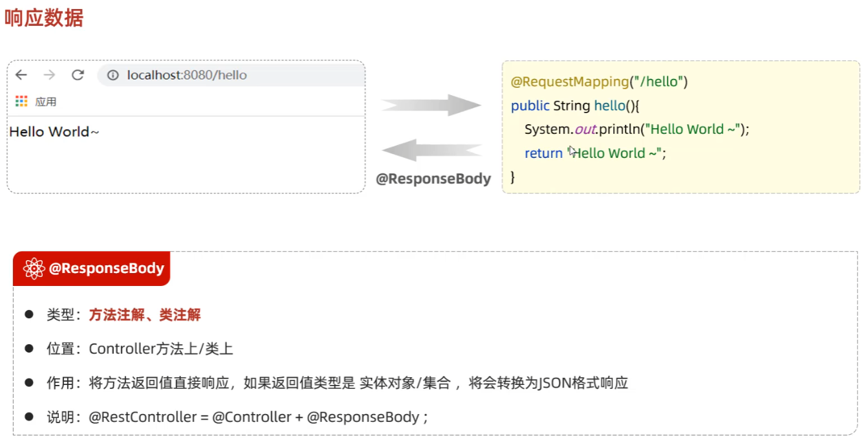The height and width of the screenshot is (438, 868).
Task: Click the gray right-pointing request arrow
Action: 431,105
